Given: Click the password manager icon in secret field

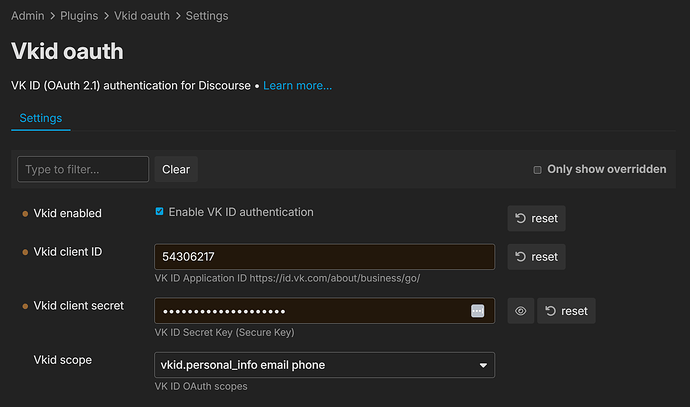Looking at the screenshot, I should (477, 311).
